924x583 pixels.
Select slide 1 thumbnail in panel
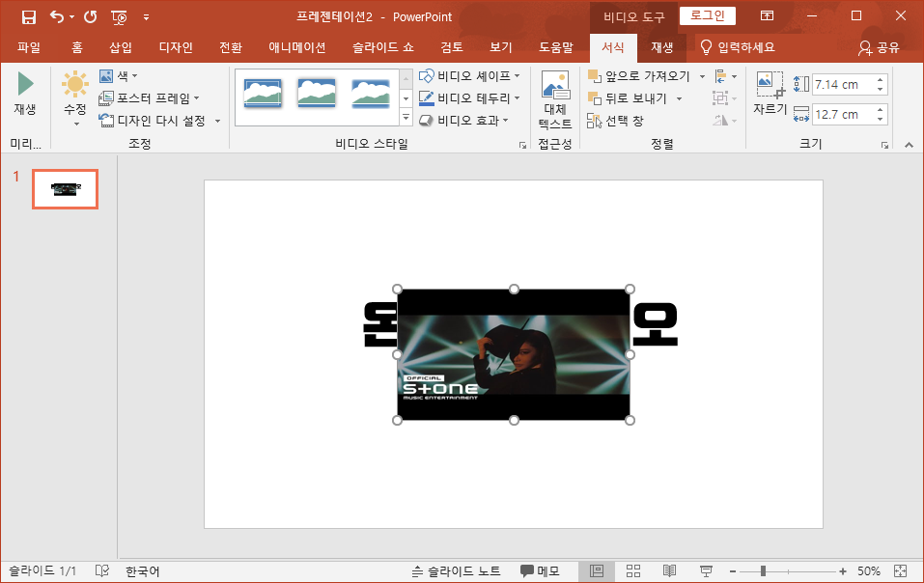(x=65, y=189)
